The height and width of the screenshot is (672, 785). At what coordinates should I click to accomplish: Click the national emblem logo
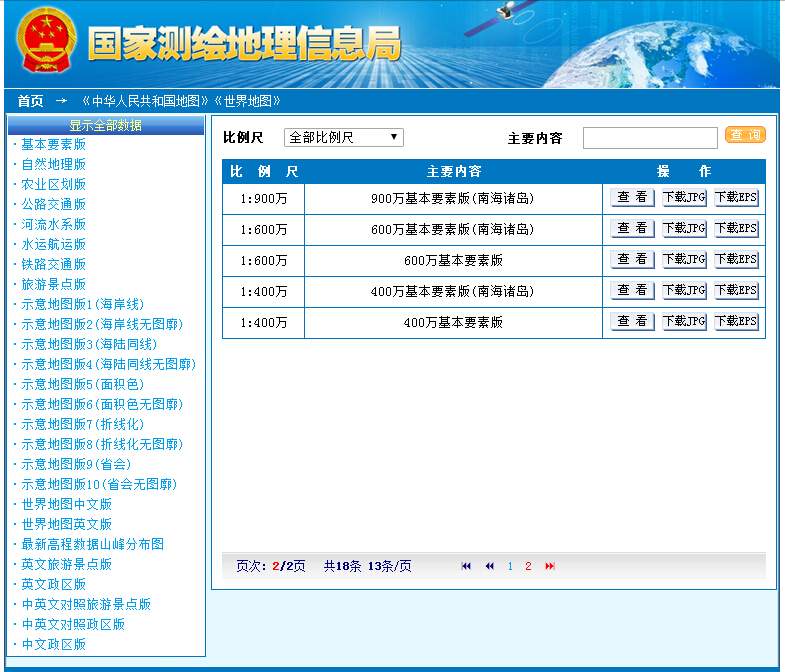point(46,40)
